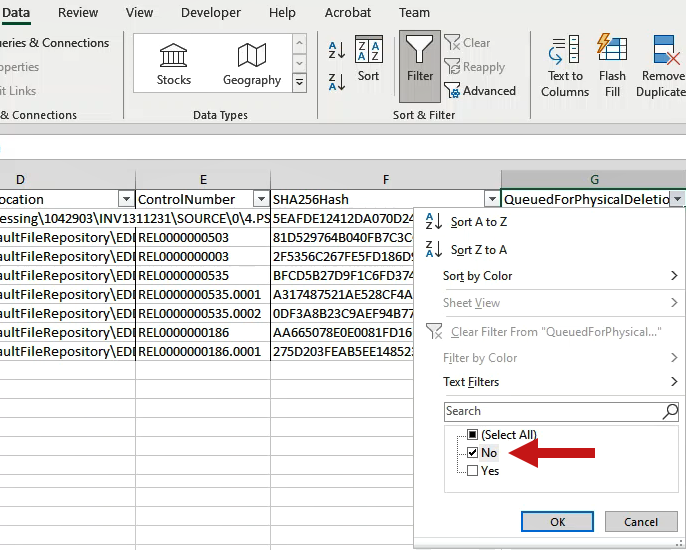The height and width of the screenshot is (550, 686).
Task: Select the Data tab
Action: tap(16, 13)
